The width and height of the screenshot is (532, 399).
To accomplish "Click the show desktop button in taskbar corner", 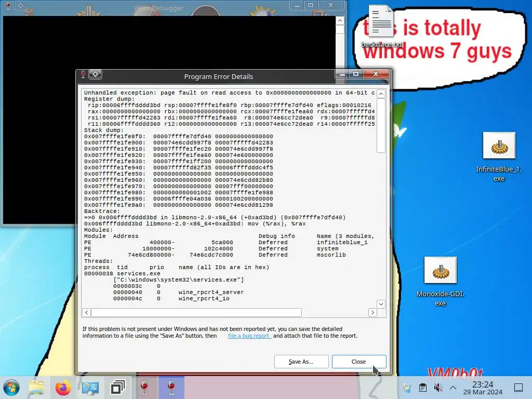I will pyautogui.click(x=518, y=388).
